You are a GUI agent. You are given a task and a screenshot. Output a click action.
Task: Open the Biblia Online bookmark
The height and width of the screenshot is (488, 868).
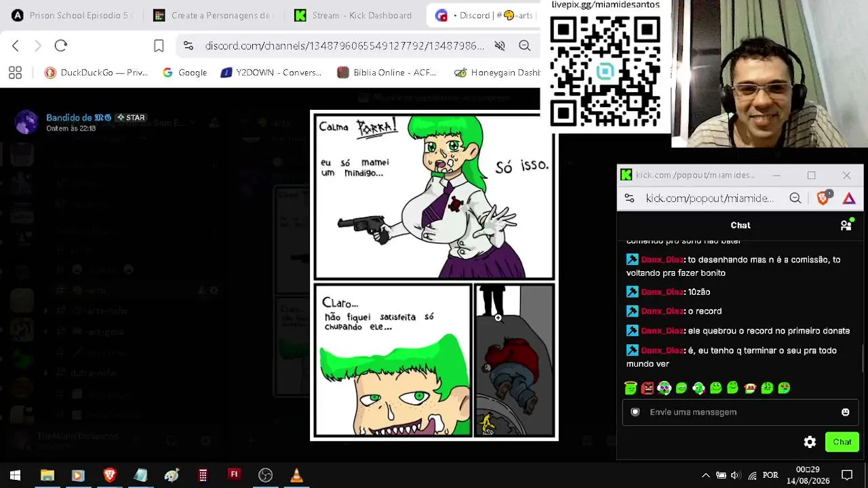[x=387, y=73]
